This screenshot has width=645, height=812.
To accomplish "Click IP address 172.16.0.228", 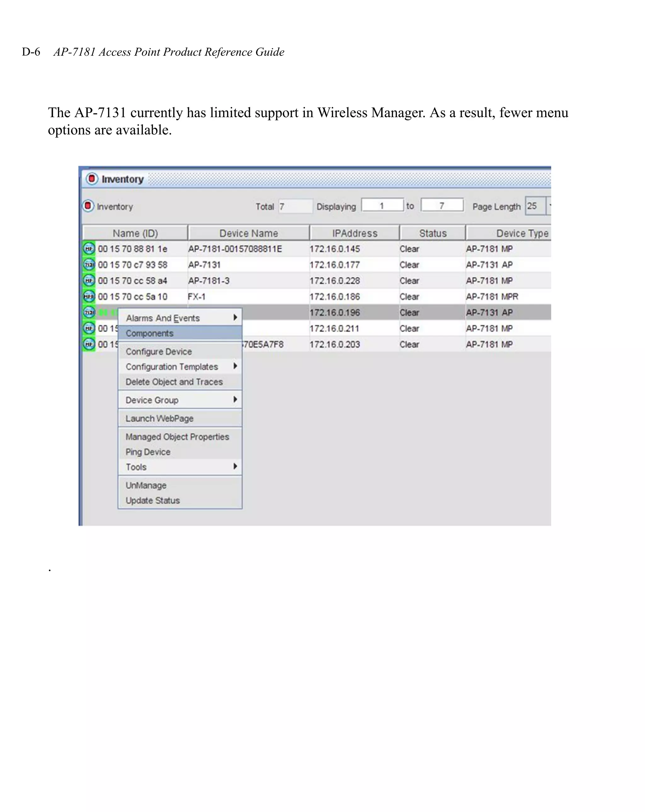I will (334, 281).
